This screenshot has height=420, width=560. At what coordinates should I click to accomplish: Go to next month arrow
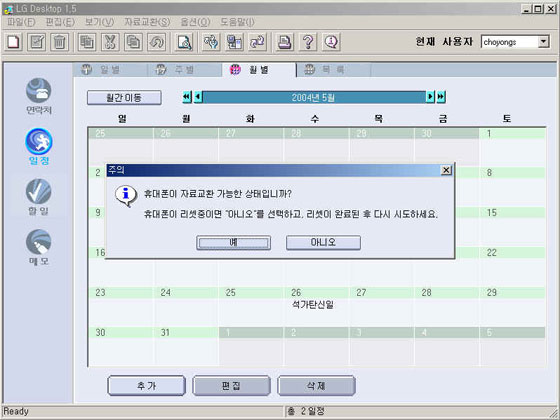[x=430, y=97]
